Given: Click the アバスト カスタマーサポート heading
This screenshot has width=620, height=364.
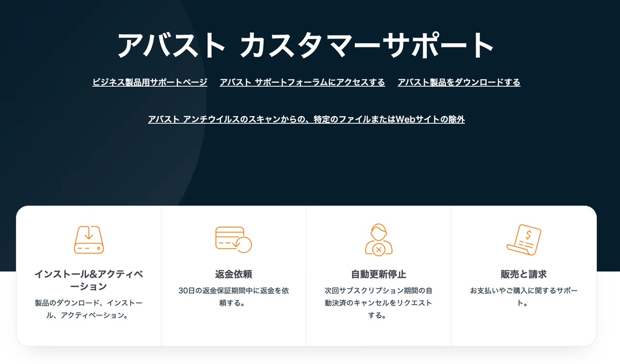Looking at the screenshot, I should coord(306,45).
